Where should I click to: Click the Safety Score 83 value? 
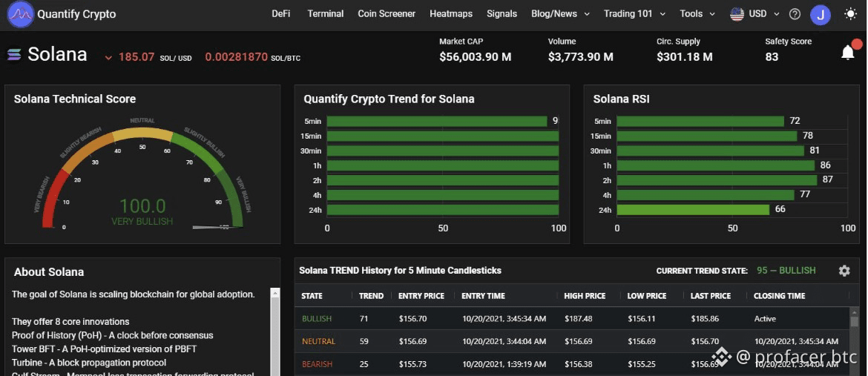pos(772,56)
